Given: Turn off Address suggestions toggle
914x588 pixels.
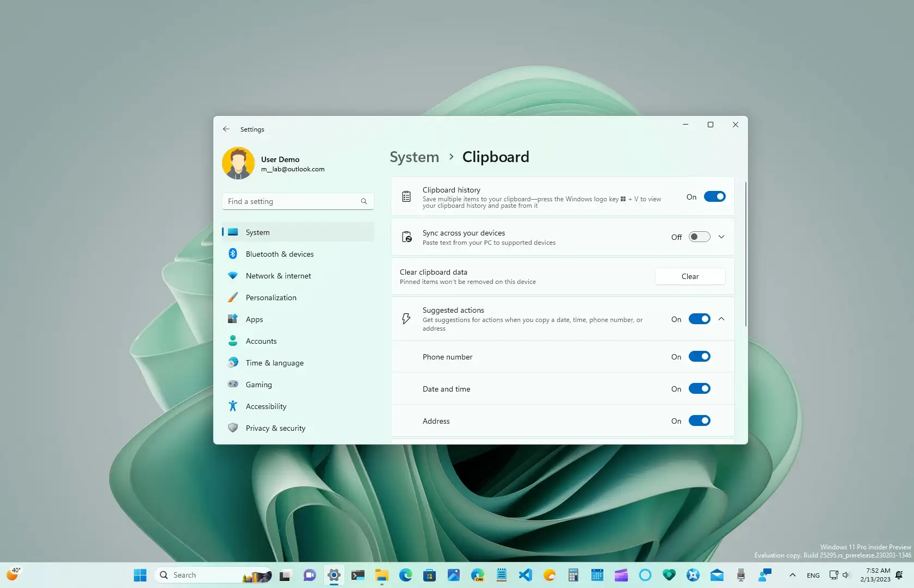Looking at the screenshot, I should [700, 420].
